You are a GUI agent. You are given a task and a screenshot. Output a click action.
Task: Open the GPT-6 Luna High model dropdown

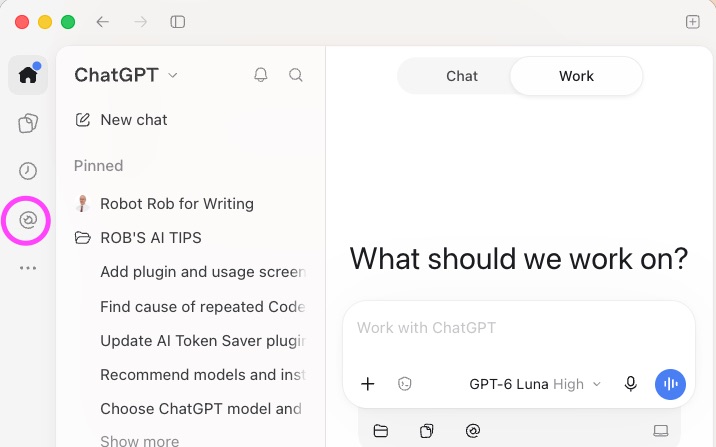535,384
